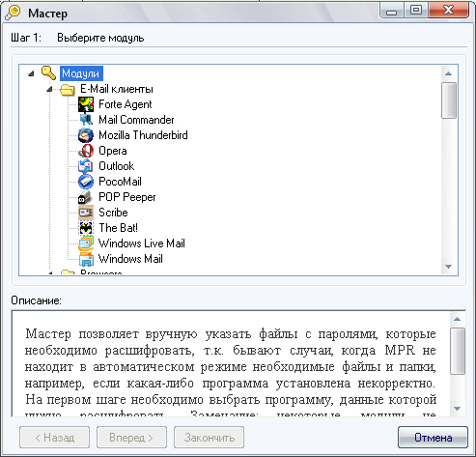Click the Mozilla Thunderbird icon
Image resolution: width=476 pixels, height=457 pixels.
[86, 135]
